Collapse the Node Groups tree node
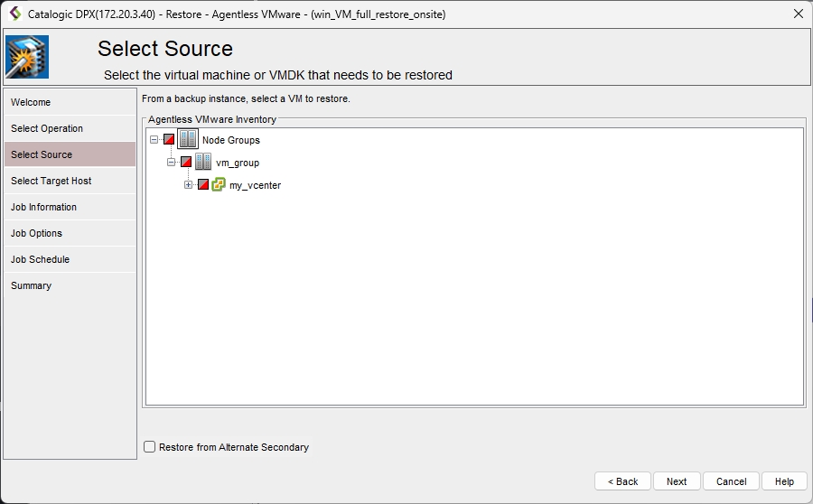Viewport: 813px width, 504px height. 154,140
